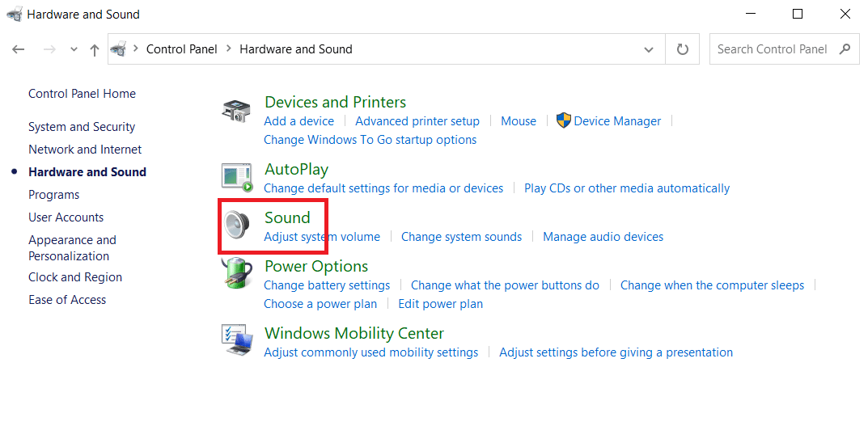Screen dimensions: 868x426
Task: Select the Power Options battery icon
Action: pos(236,274)
